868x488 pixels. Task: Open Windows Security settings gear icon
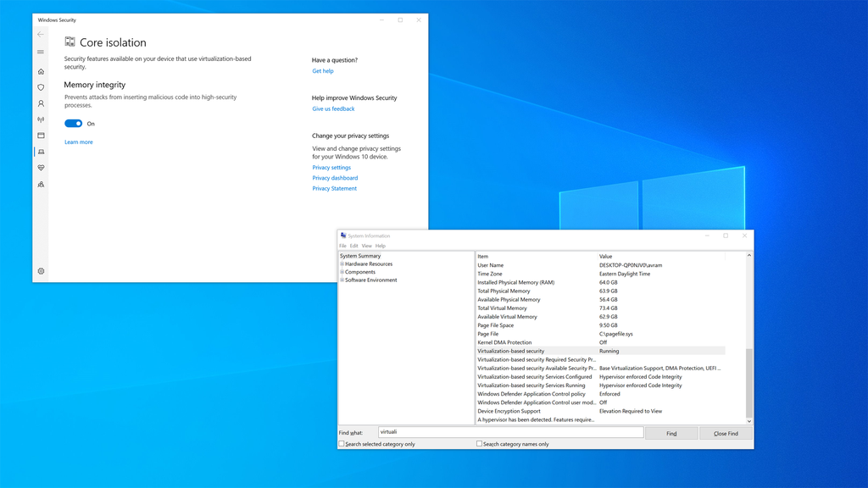coord(40,271)
